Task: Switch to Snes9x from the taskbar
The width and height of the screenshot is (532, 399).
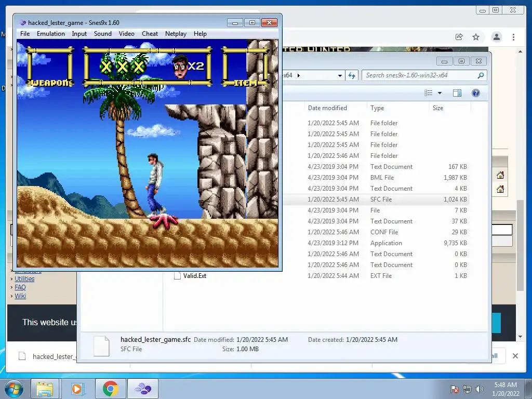Action: [143, 389]
